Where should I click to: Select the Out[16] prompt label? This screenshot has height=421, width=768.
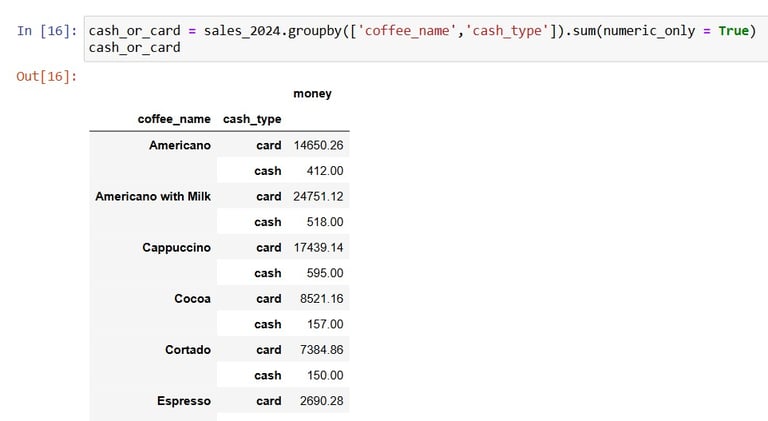(x=47, y=76)
